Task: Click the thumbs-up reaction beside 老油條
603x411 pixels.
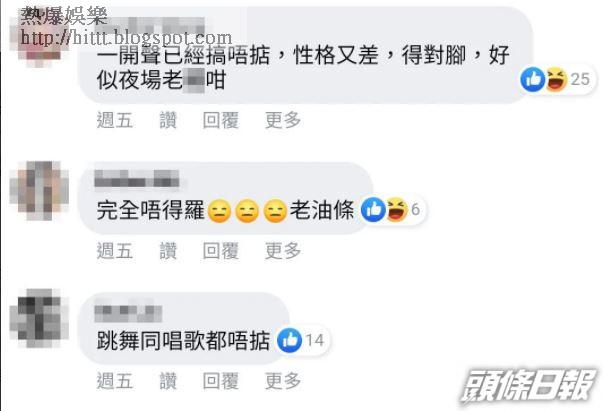Action: click(x=373, y=210)
